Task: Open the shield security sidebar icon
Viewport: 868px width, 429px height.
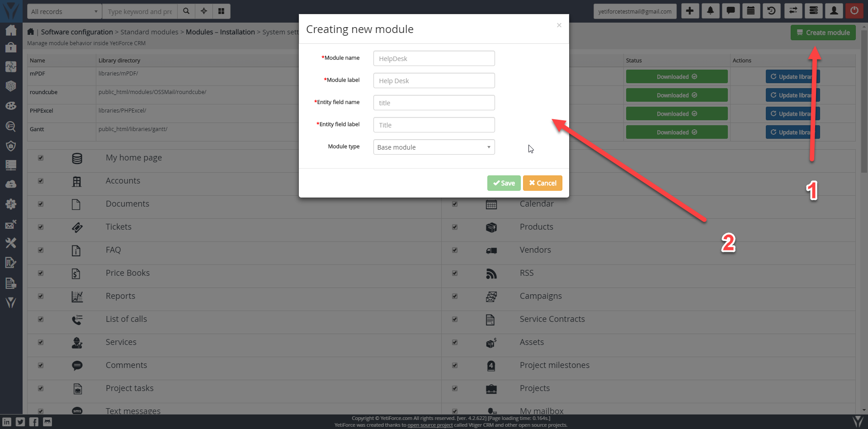Action: pyautogui.click(x=11, y=146)
